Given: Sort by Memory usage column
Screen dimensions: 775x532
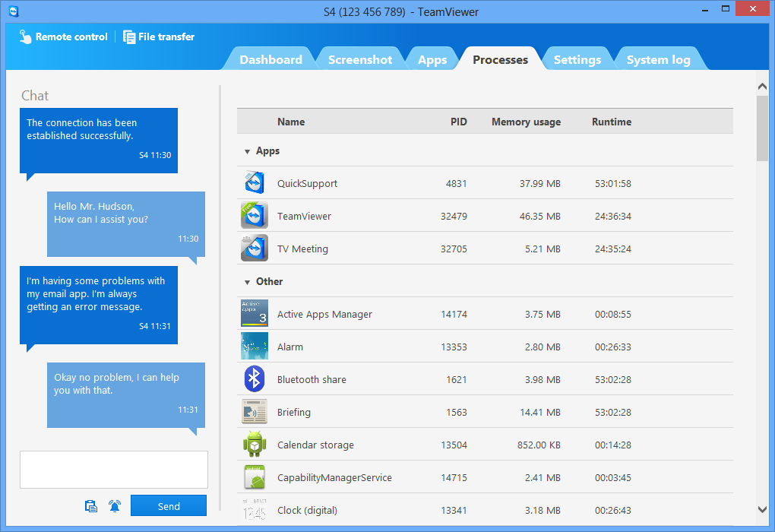Looking at the screenshot, I should click(526, 122).
